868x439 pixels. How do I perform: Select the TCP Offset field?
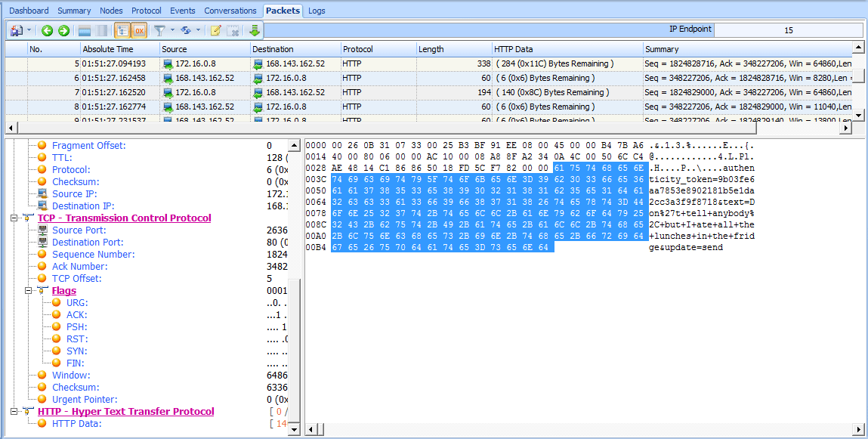[x=76, y=279]
